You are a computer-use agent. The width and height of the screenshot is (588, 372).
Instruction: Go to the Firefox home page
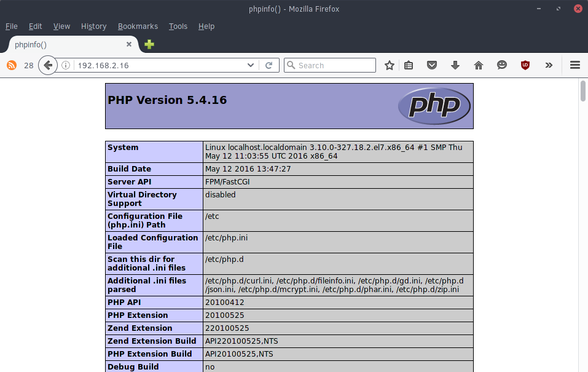(x=479, y=65)
